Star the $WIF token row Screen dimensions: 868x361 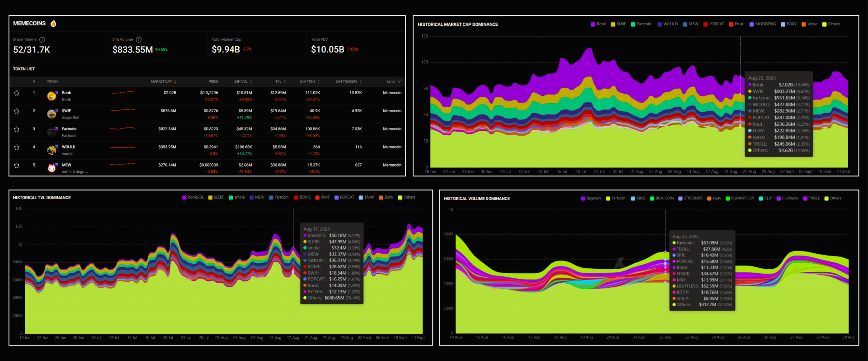(17, 111)
